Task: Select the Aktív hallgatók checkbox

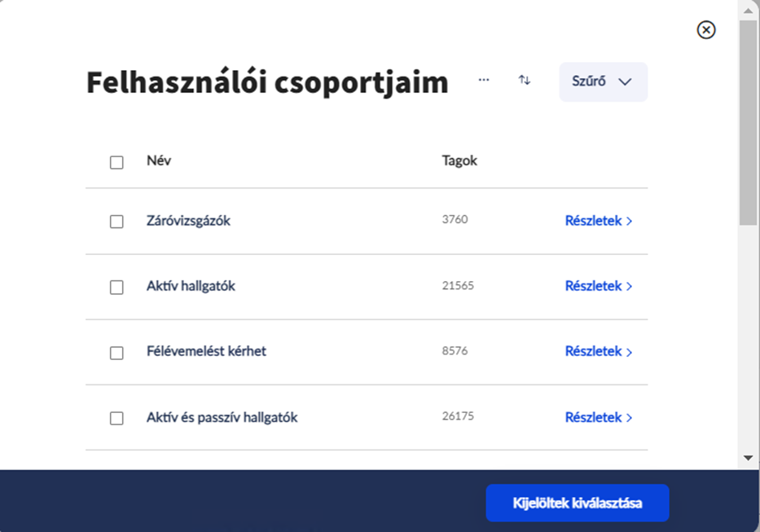Action: tap(116, 287)
